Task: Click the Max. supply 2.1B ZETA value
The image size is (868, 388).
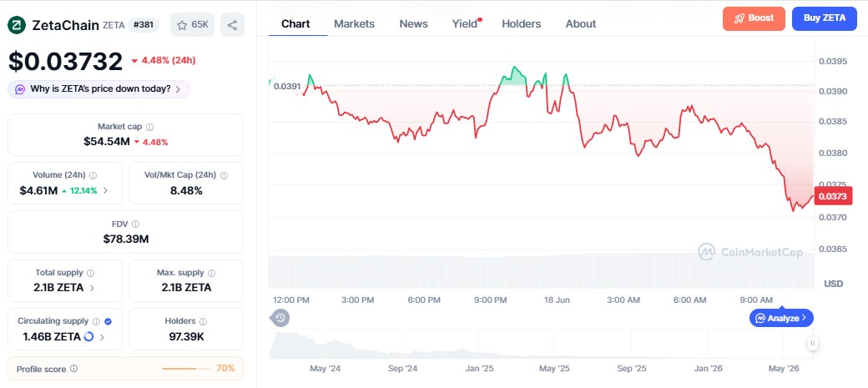Action: 186,288
